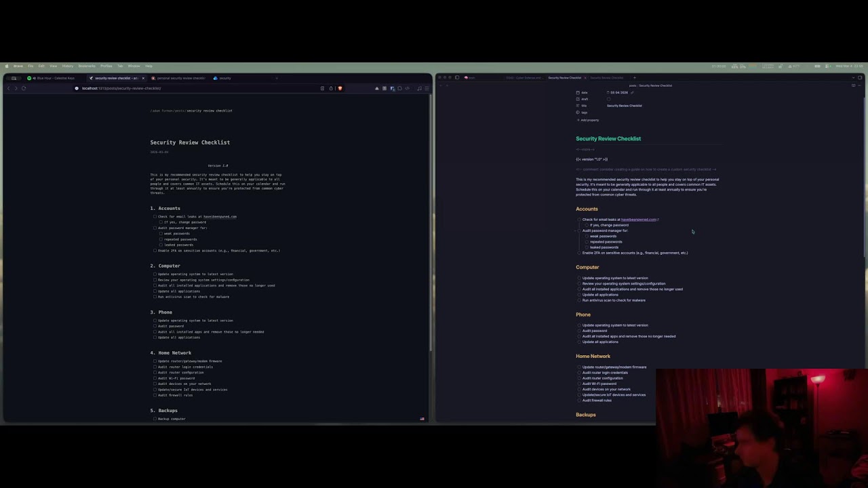The width and height of the screenshot is (868, 488).
Task: Check 'Enable 2FA on sensitive accounts' in Obsidian
Action: 579,253
